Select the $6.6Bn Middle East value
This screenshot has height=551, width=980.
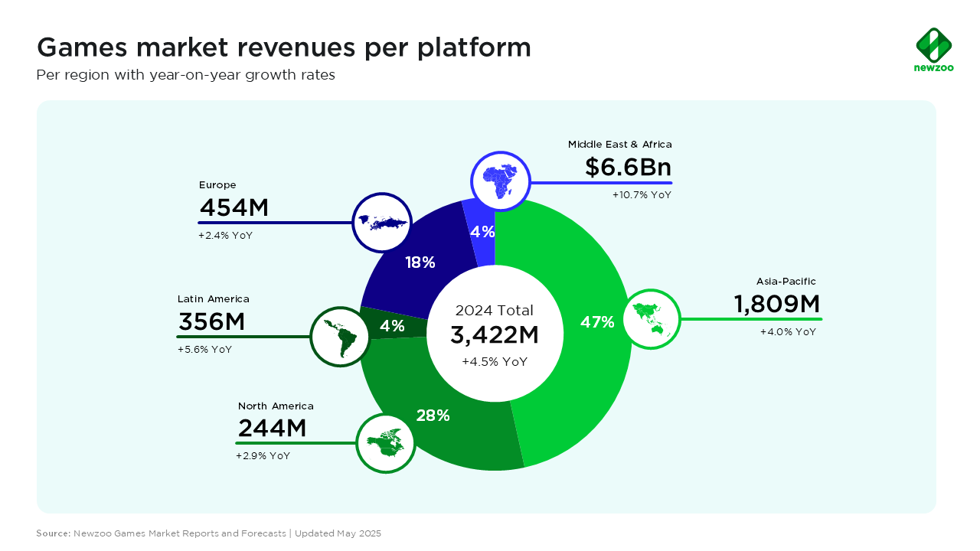628,168
